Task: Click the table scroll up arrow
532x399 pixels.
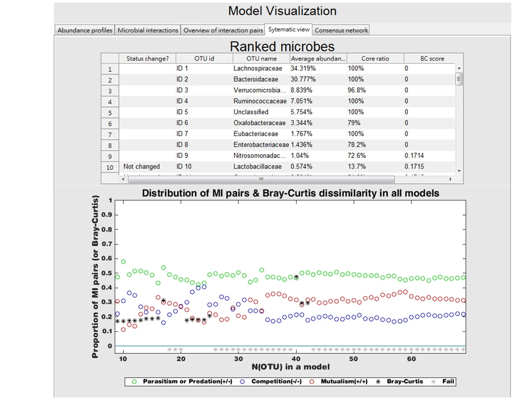Action: 459,68
